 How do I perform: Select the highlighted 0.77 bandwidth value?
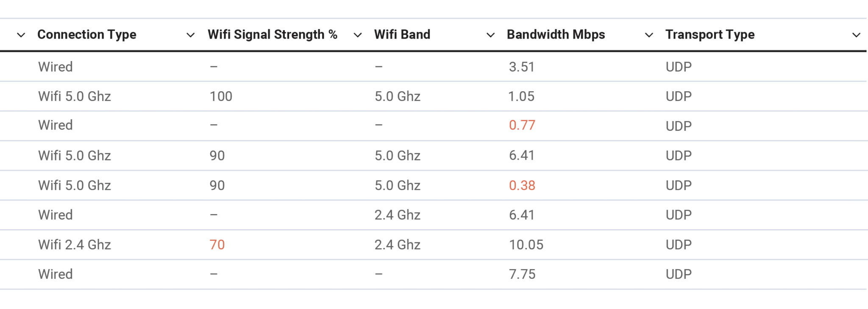point(522,126)
